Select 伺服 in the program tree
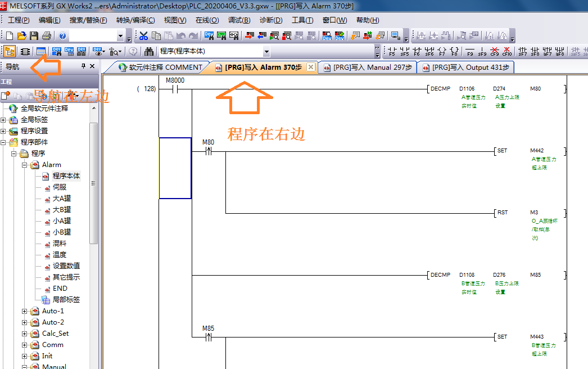Viewport: 588px width, 369px height. click(59, 187)
